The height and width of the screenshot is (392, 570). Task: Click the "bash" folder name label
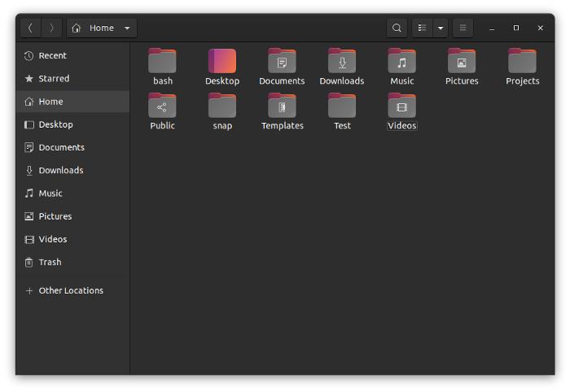[163, 81]
